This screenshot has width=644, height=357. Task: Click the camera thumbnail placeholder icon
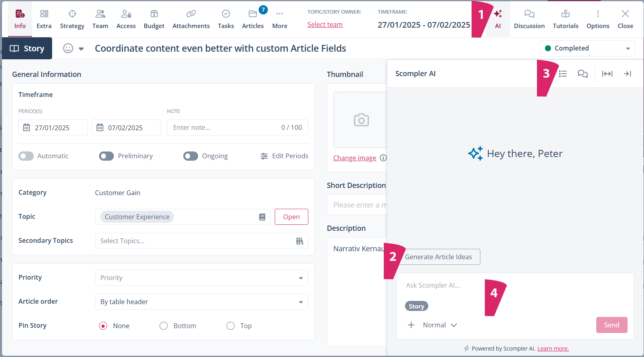tap(361, 120)
